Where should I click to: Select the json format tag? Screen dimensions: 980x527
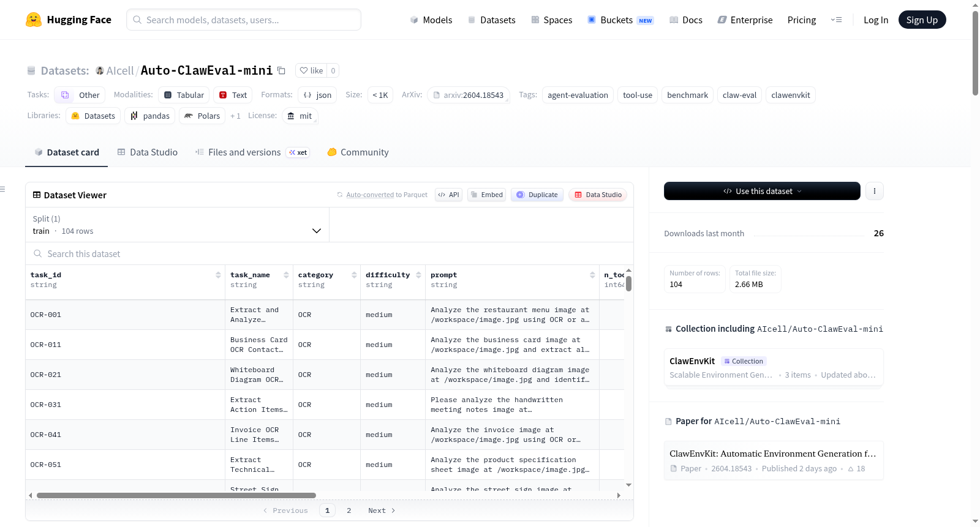pos(317,95)
